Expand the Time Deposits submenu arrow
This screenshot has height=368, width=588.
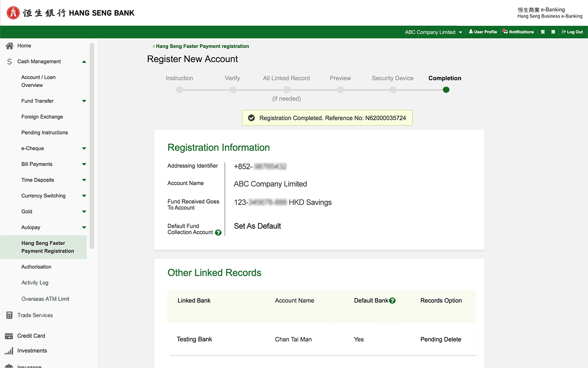[84, 180]
